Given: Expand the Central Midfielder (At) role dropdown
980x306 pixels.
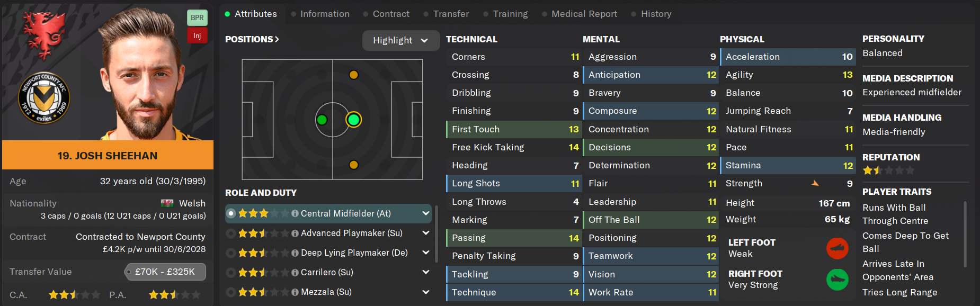Looking at the screenshot, I should pyautogui.click(x=425, y=213).
